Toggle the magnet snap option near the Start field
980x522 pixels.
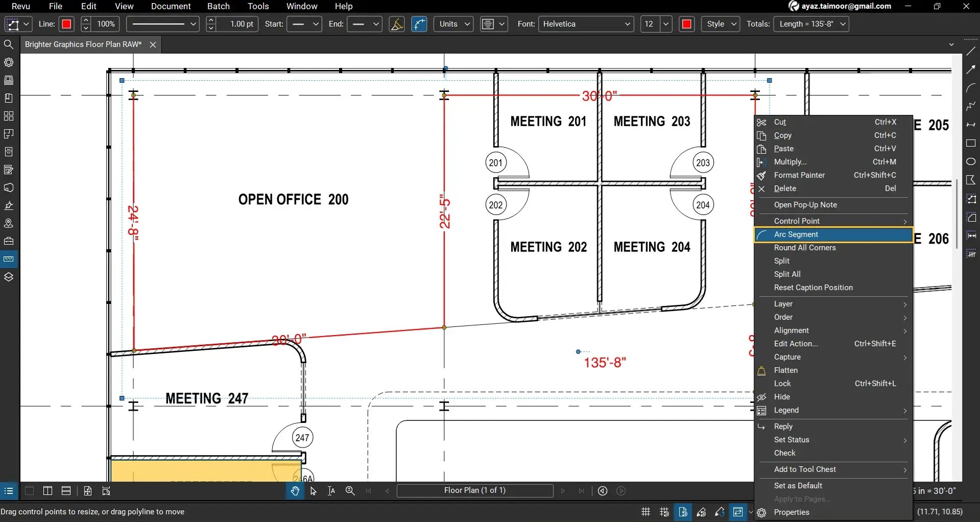coord(397,24)
